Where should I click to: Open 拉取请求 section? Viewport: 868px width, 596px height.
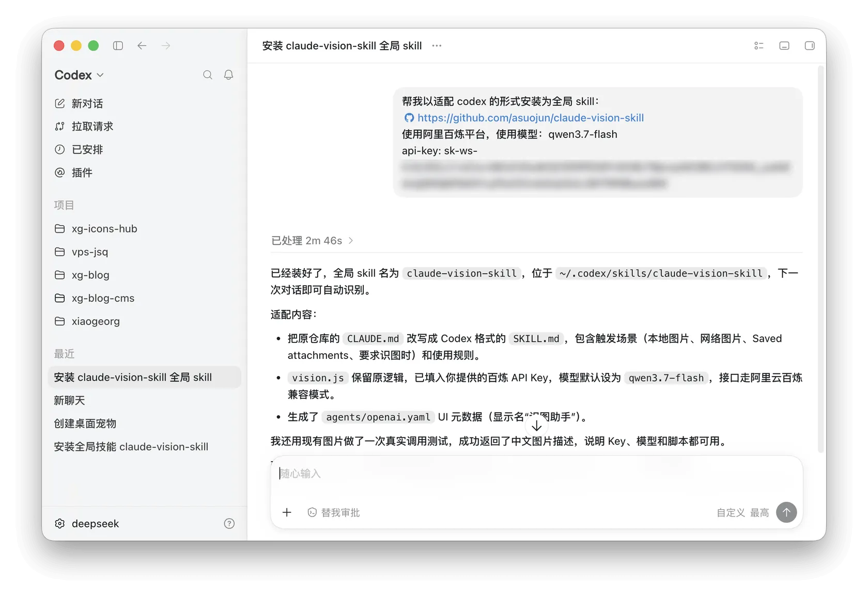point(84,127)
